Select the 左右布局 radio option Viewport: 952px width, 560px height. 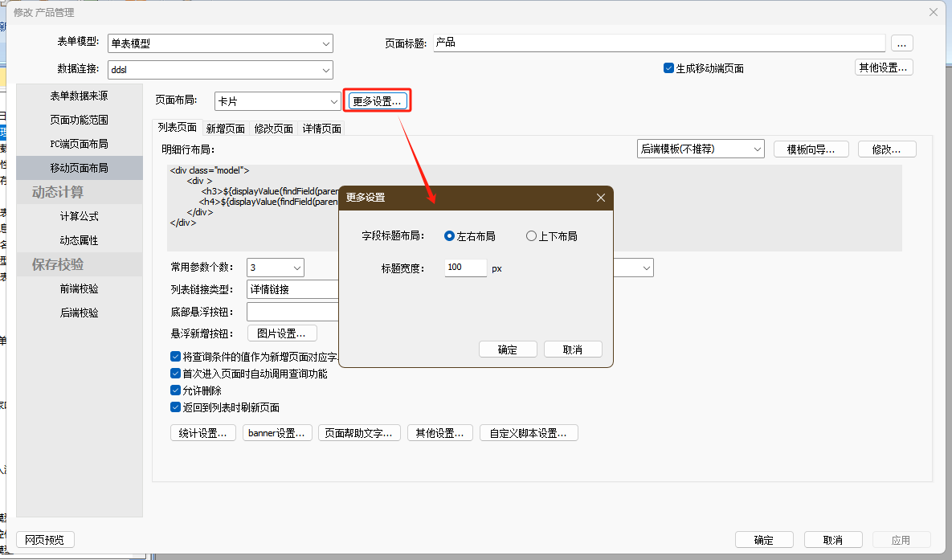450,236
